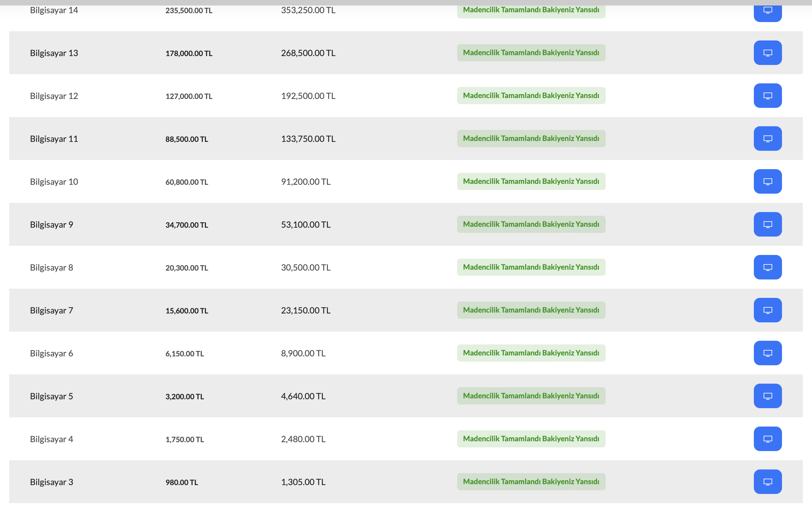
Task: Click the 30,500.00 TL earnings value
Action: point(306,268)
